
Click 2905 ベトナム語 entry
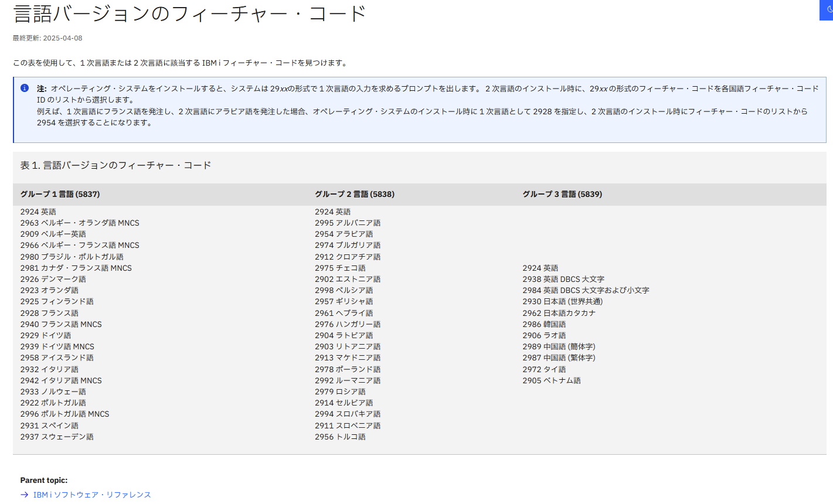coord(552,380)
